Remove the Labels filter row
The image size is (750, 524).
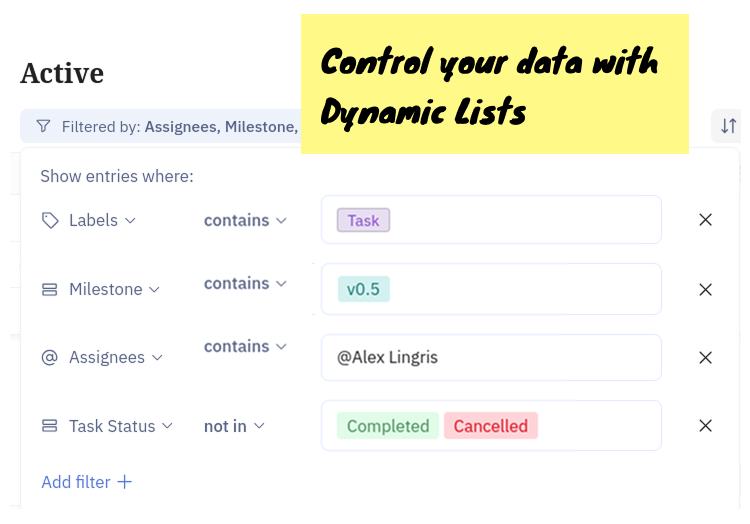point(706,220)
